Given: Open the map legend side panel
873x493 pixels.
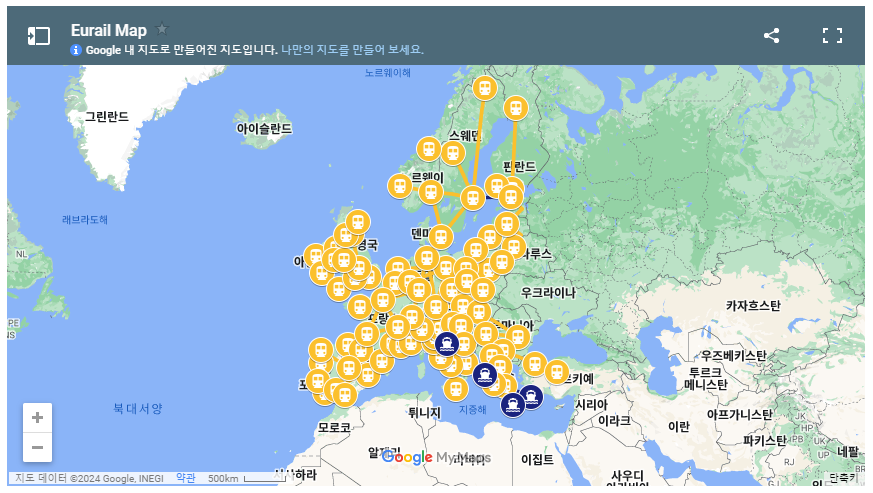Looking at the screenshot, I should (39, 36).
